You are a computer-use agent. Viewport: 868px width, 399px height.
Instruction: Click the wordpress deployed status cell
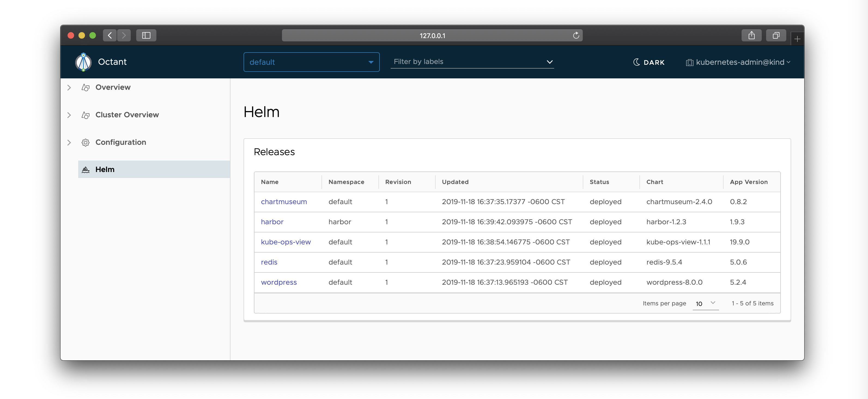pos(605,283)
